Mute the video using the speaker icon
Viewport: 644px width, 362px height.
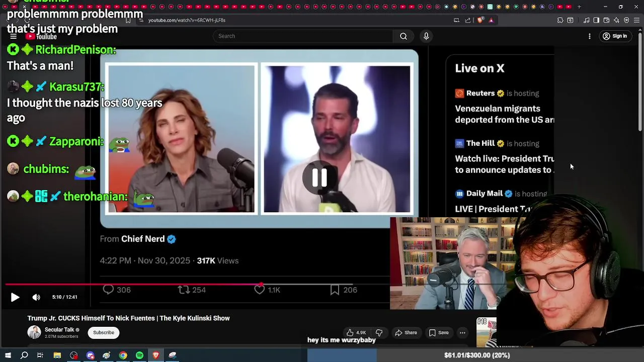tap(36, 297)
